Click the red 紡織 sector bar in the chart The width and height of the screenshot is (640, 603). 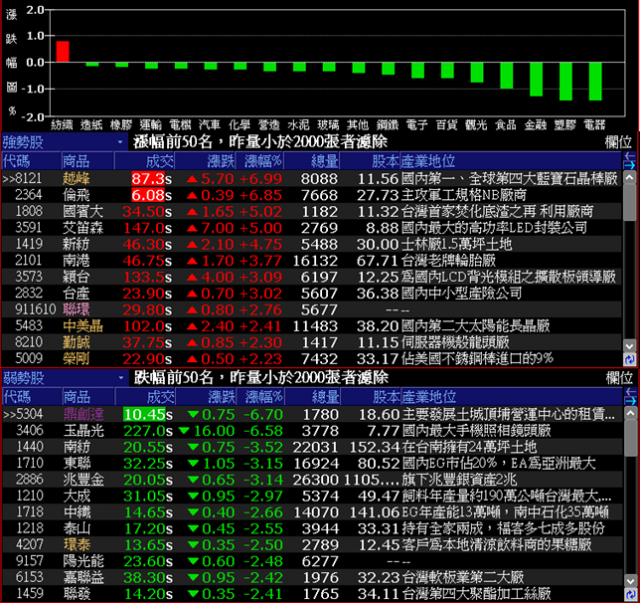62,51
